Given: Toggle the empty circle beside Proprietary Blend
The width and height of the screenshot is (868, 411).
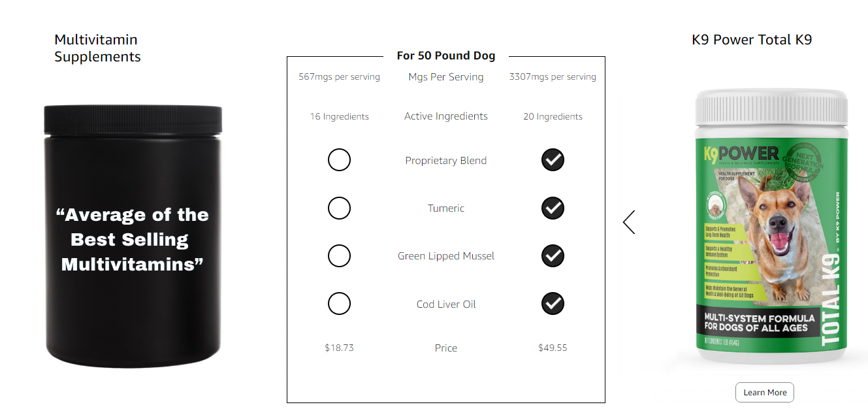Looking at the screenshot, I should coord(339,159).
